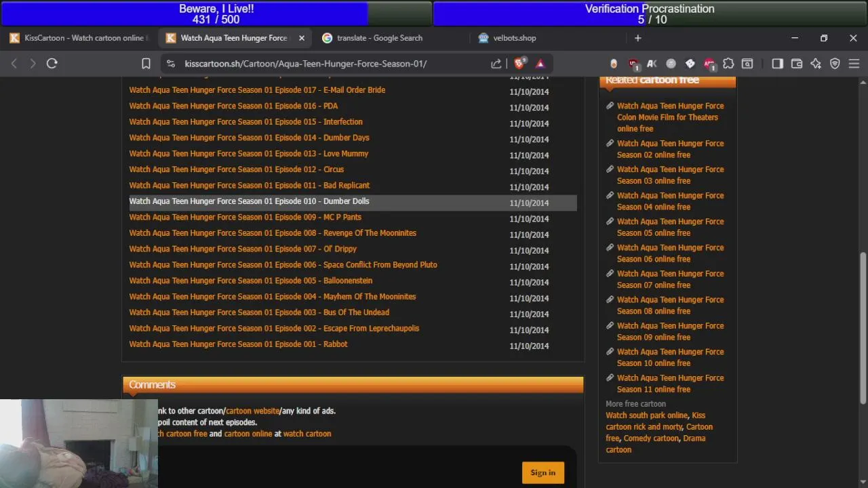The width and height of the screenshot is (868, 488).
Task: Click the gray circular extension icon
Action: (x=671, y=64)
